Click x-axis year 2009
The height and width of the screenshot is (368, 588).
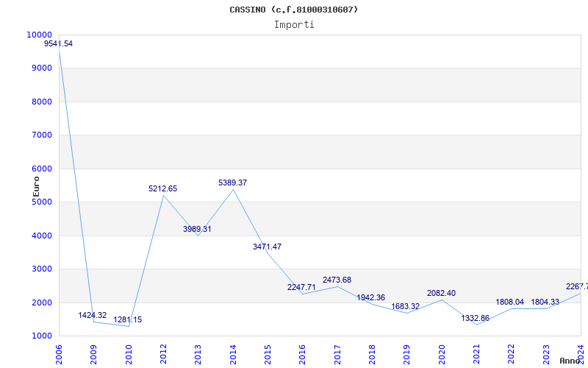click(94, 355)
